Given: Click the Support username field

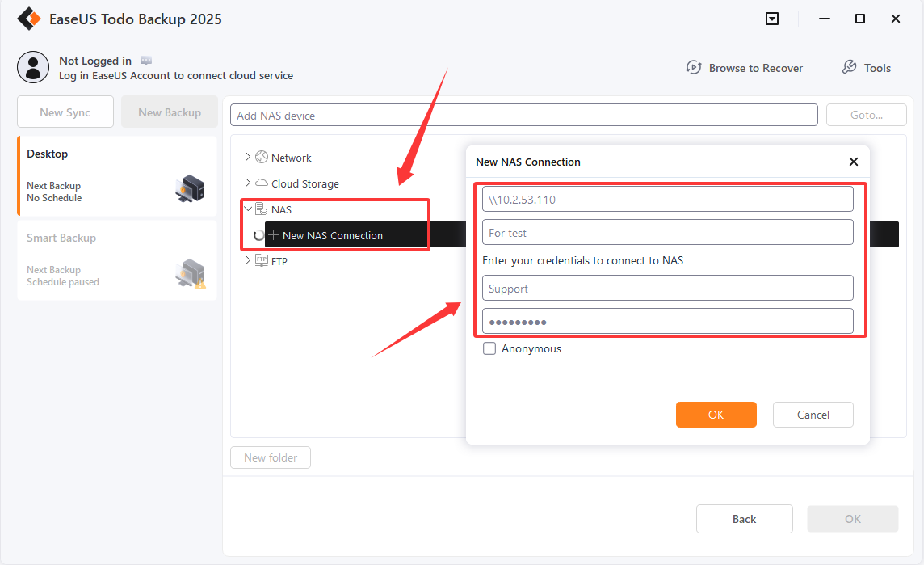Looking at the screenshot, I should coord(668,289).
